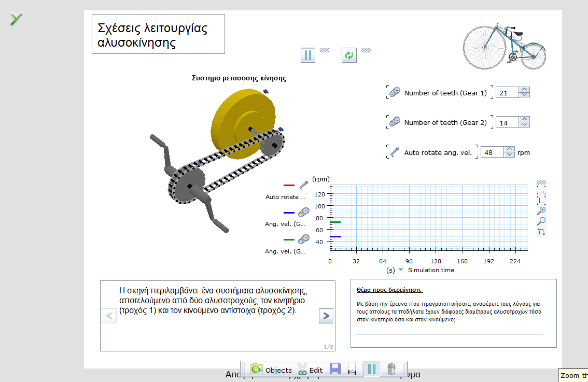Click the 'Number of teeth (Gear 1)' label
The image size is (588, 382).
point(445,93)
